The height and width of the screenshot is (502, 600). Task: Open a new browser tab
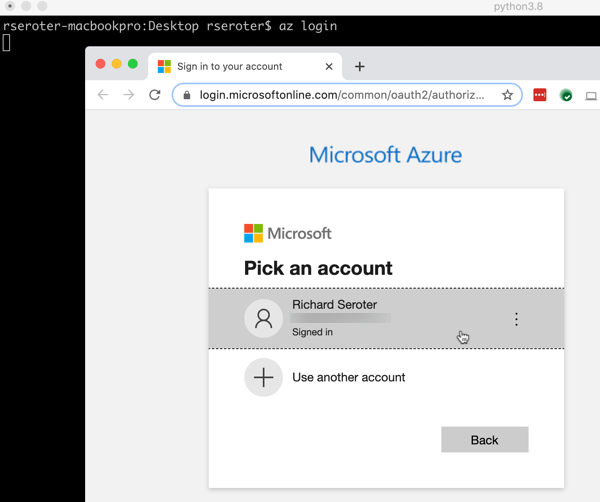point(359,66)
